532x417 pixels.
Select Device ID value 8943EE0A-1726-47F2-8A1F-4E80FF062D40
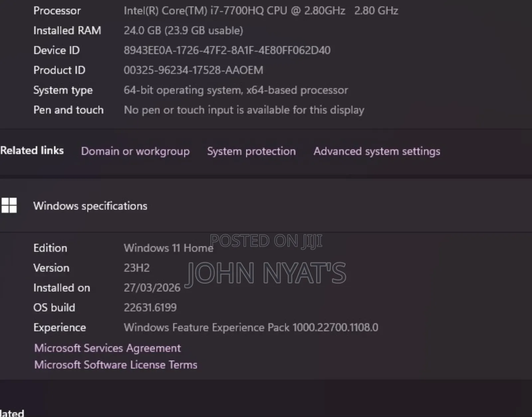[227, 50]
